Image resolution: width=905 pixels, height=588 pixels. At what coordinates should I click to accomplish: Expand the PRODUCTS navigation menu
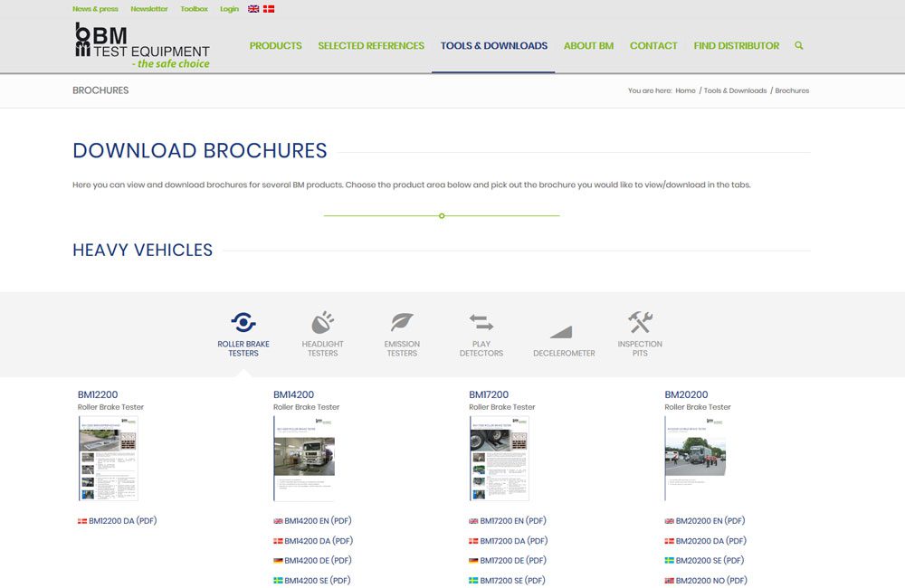275,45
